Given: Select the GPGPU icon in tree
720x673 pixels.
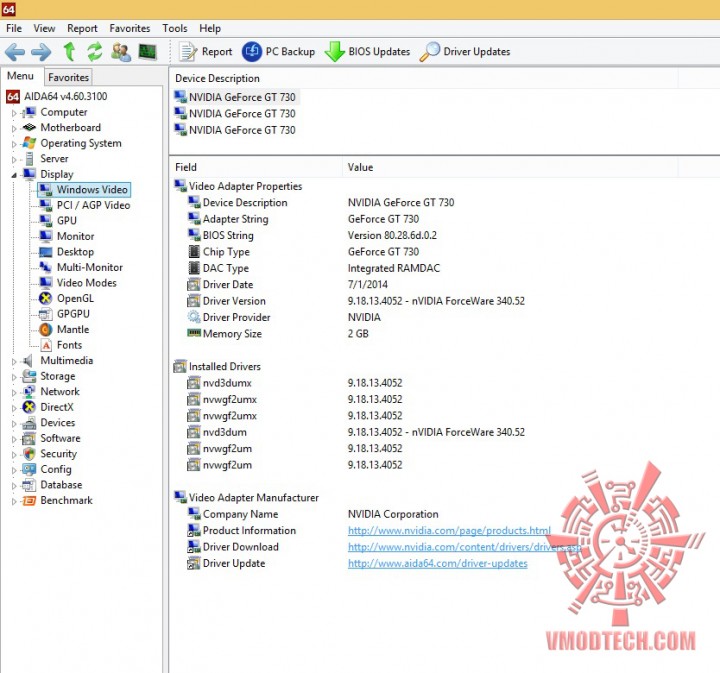Looking at the screenshot, I should point(45,314).
